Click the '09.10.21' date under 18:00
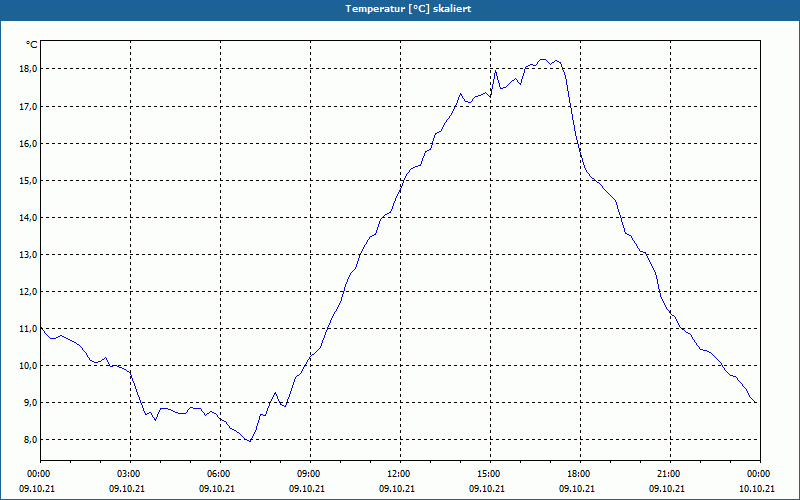 tap(577, 489)
